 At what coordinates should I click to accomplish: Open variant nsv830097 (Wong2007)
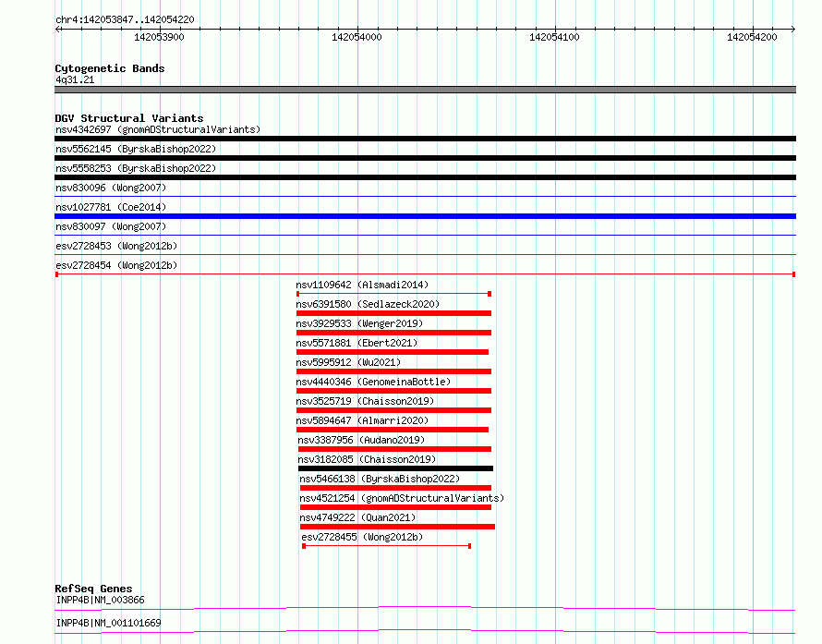(111, 226)
